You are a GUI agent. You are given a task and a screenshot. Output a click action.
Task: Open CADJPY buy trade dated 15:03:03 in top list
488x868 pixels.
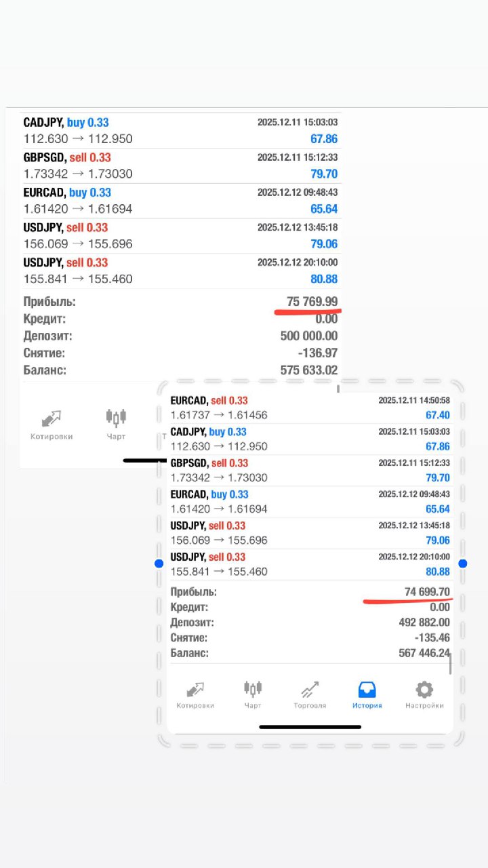pyautogui.click(x=180, y=131)
